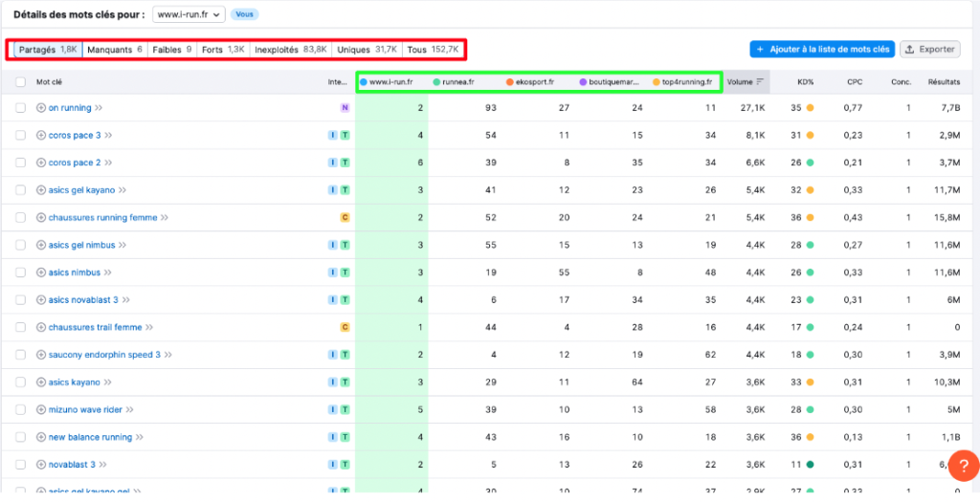Add asics novablast 3 via plus icon
Screen dimensions: 980x502
coord(41,300)
